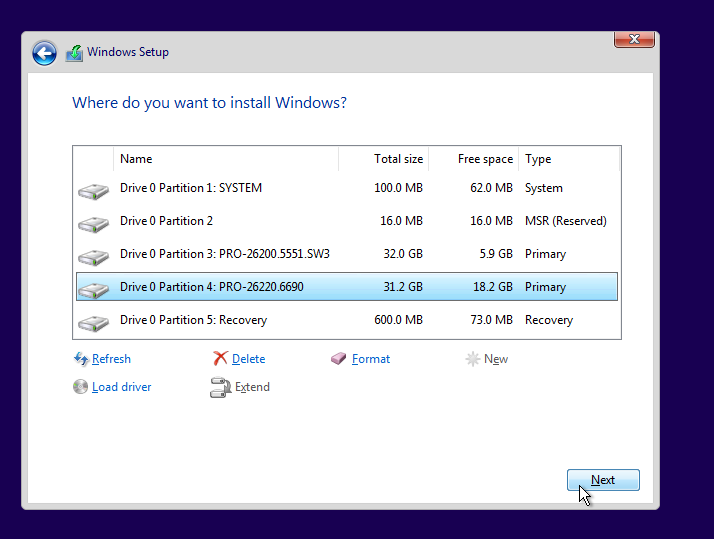Viewport: 714px width, 539px height.
Task: Click the blue back arrow button
Action: 44,53
